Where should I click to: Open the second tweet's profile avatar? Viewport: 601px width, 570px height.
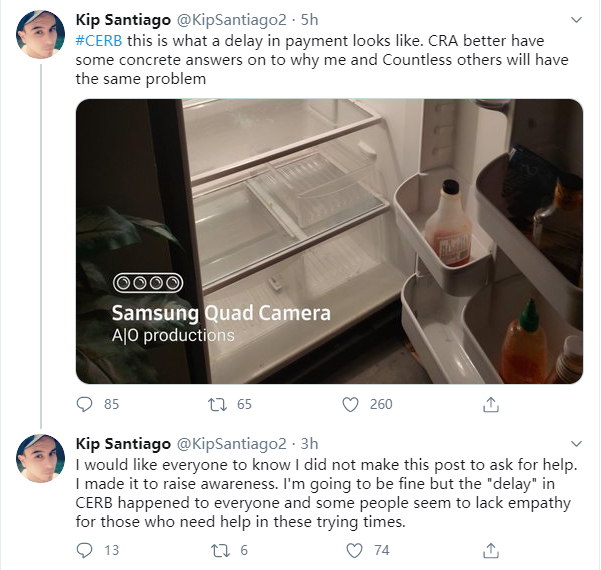tap(41, 461)
